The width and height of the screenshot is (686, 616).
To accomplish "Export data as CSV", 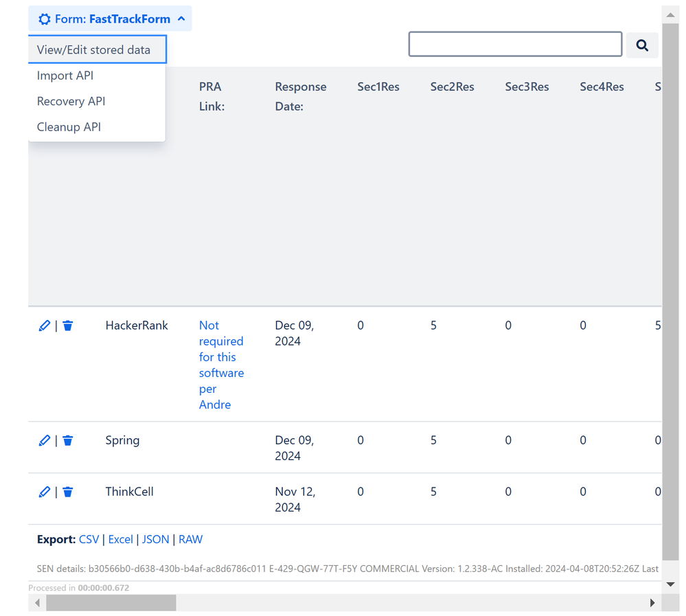I will coord(89,539).
